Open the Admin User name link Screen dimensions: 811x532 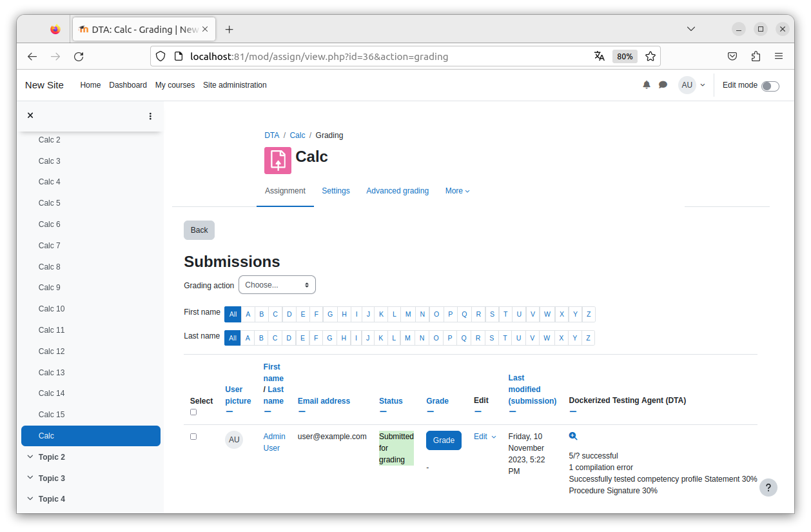(274, 442)
